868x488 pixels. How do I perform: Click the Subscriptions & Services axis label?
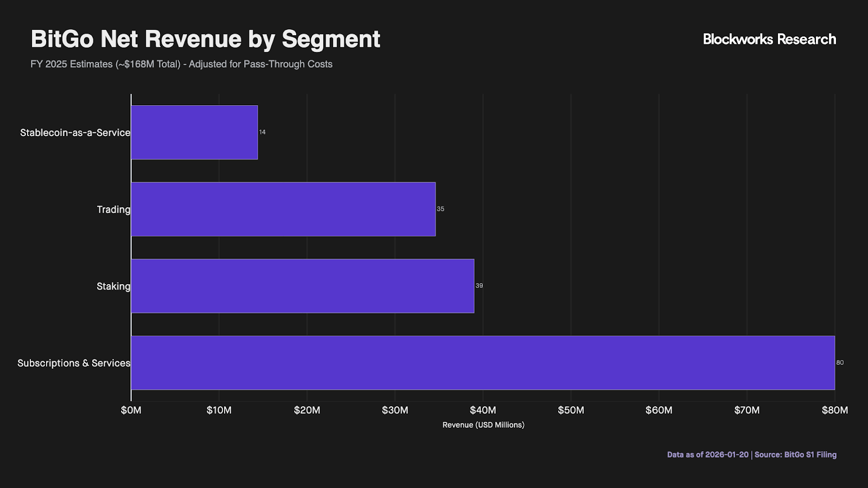pos(74,363)
